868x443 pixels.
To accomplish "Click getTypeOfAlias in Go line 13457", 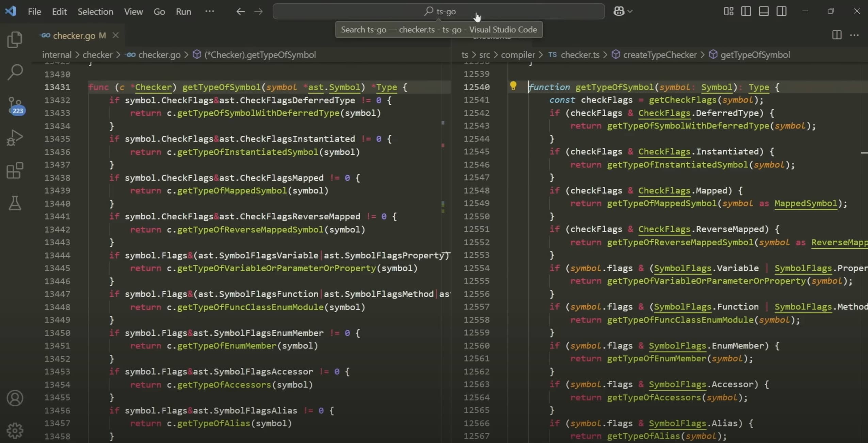I will 213,424.
